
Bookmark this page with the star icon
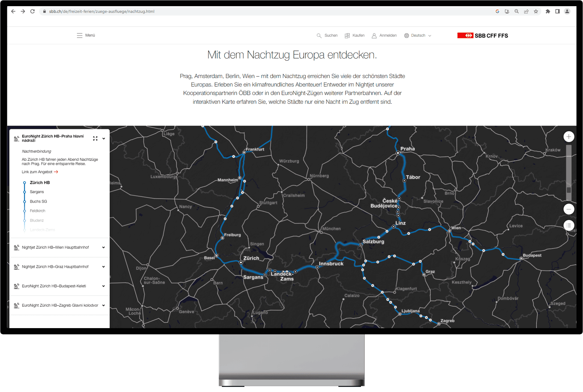tap(536, 11)
